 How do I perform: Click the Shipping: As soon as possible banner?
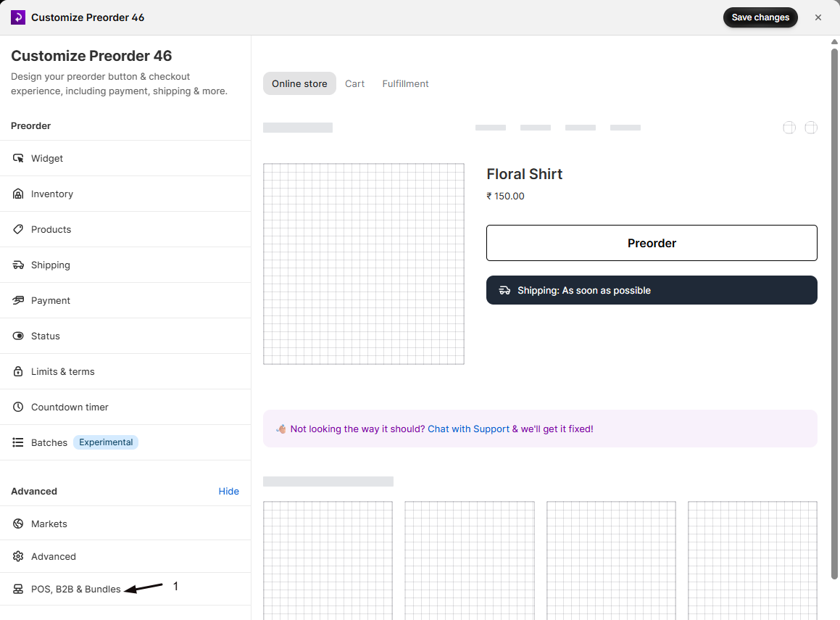coord(652,290)
